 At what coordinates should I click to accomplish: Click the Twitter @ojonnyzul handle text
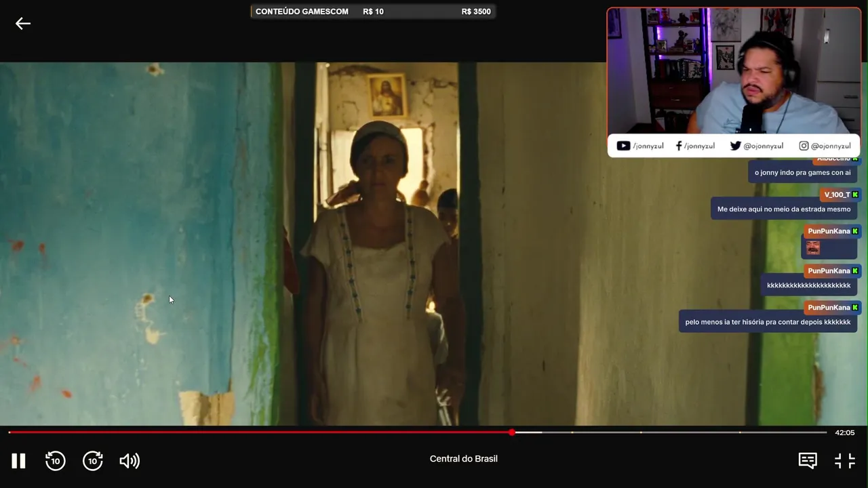[x=764, y=146]
